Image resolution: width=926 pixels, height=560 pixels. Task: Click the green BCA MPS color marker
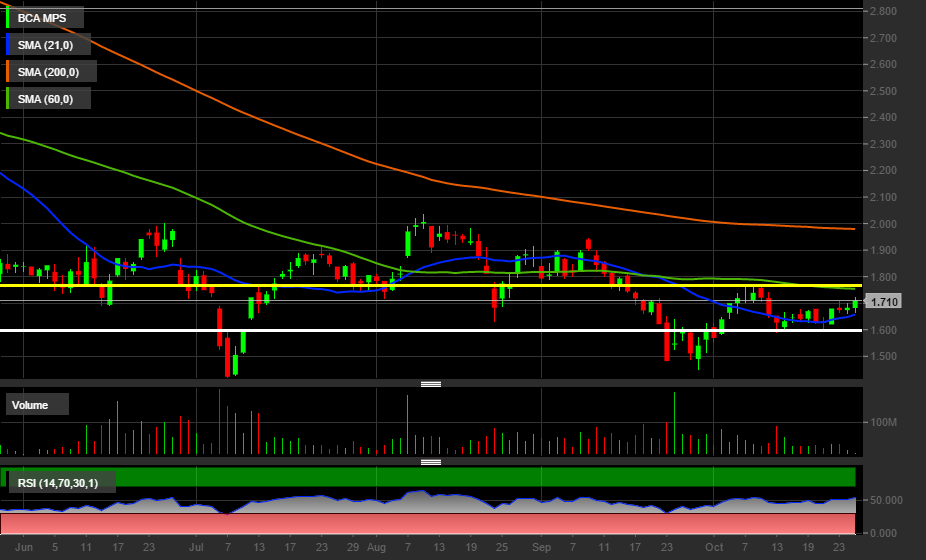(x=8, y=18)
